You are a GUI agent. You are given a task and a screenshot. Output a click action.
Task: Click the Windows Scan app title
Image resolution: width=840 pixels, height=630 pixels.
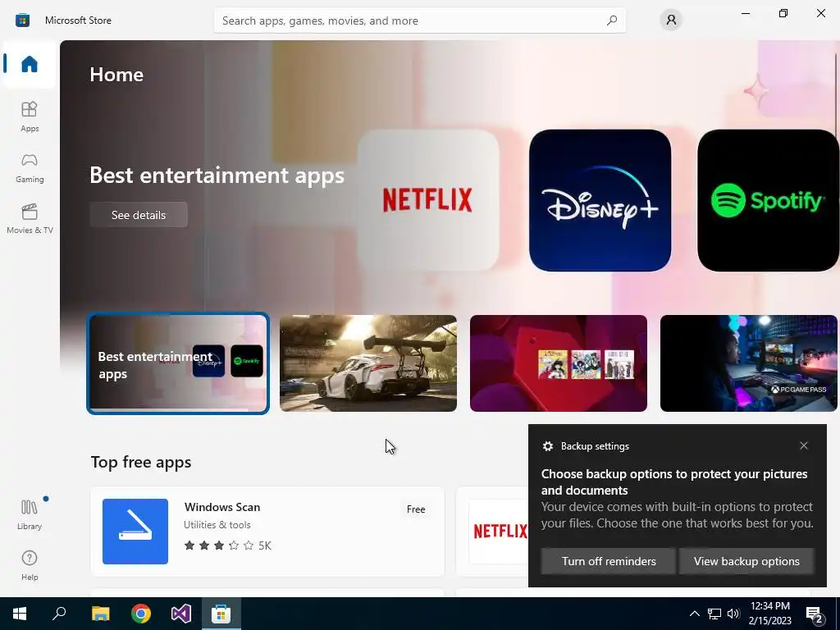click(222, 507)
